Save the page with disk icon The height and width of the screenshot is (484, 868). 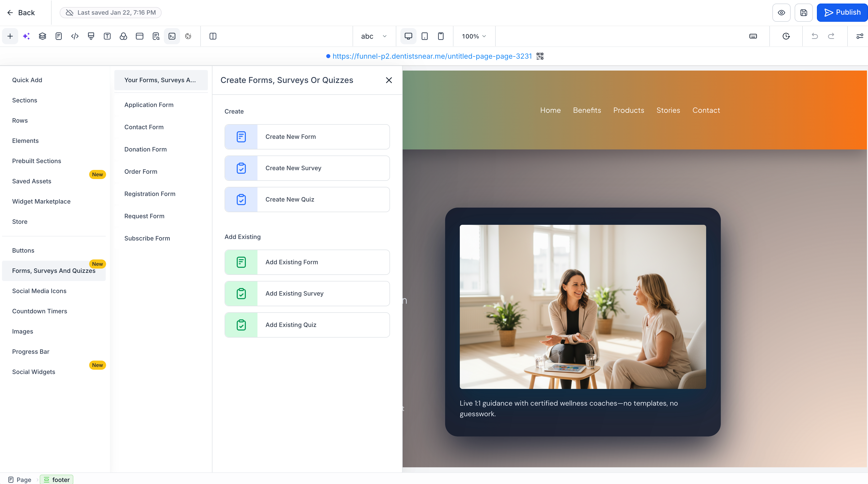coord(804,12)
